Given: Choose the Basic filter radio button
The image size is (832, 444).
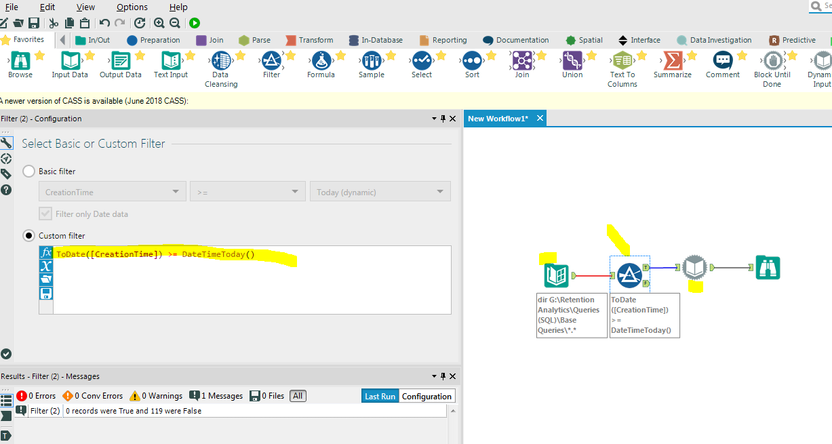Looking at the screenshot, I should [29, 171].
